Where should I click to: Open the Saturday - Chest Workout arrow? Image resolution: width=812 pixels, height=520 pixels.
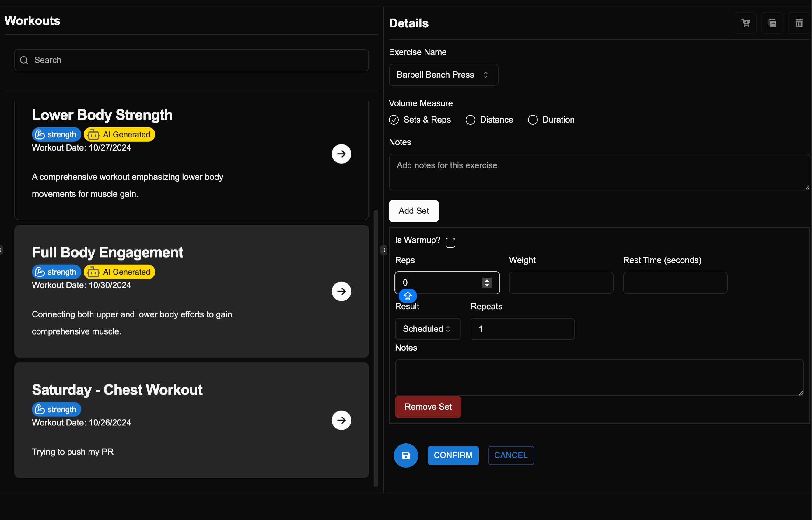341,420
